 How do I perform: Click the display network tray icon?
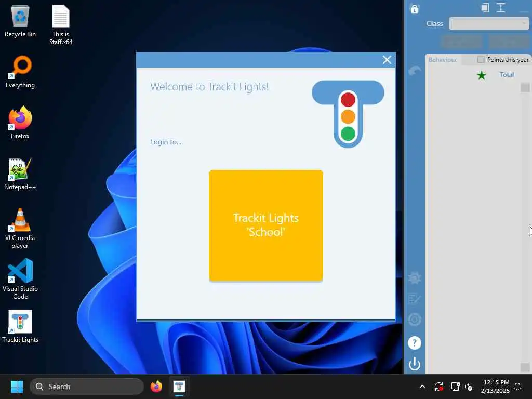click(455, 387)
